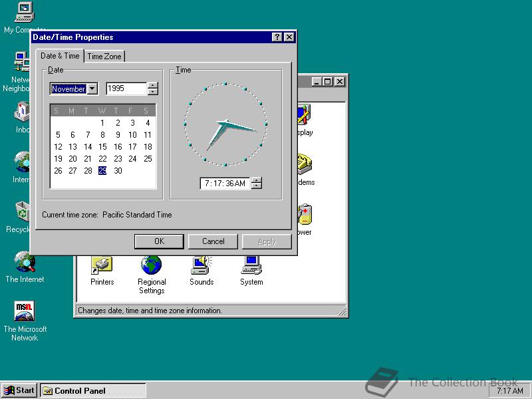Select day 11 in the calendar
Viewport: 532px width, 399px height.
point(148,135)
